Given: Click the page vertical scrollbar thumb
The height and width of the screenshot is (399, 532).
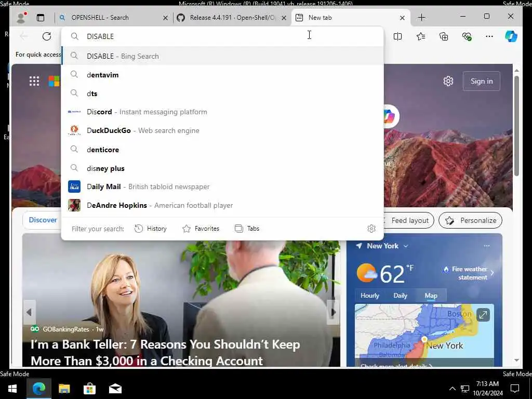Looking at the screenshot, I should pos(516,126).
